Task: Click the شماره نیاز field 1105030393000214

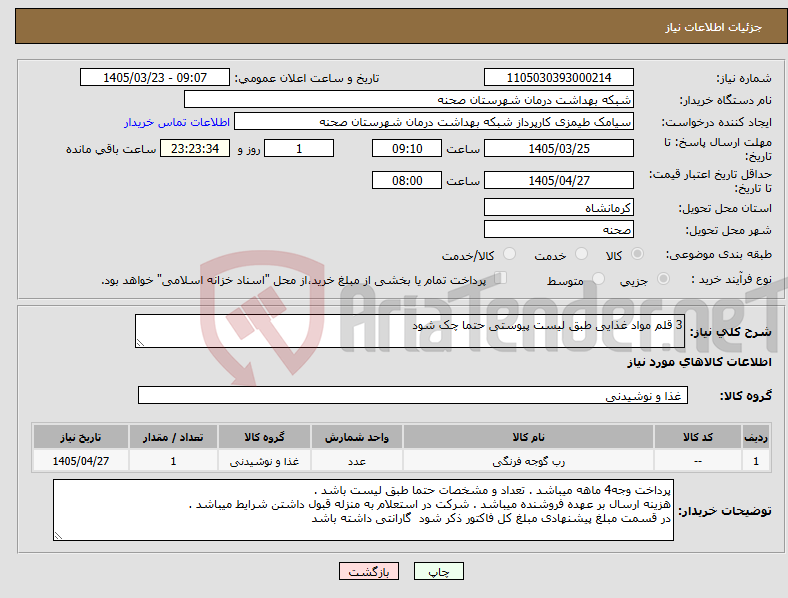Action: coord(559,77)
